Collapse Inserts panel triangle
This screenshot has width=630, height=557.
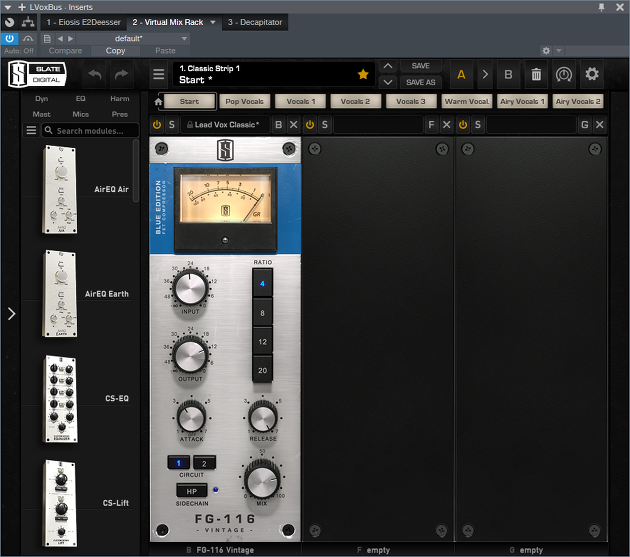coord(8,7)
